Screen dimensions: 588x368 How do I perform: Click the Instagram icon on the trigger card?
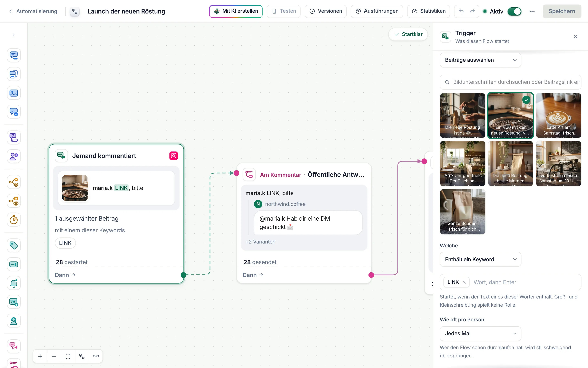click(174, 156)
